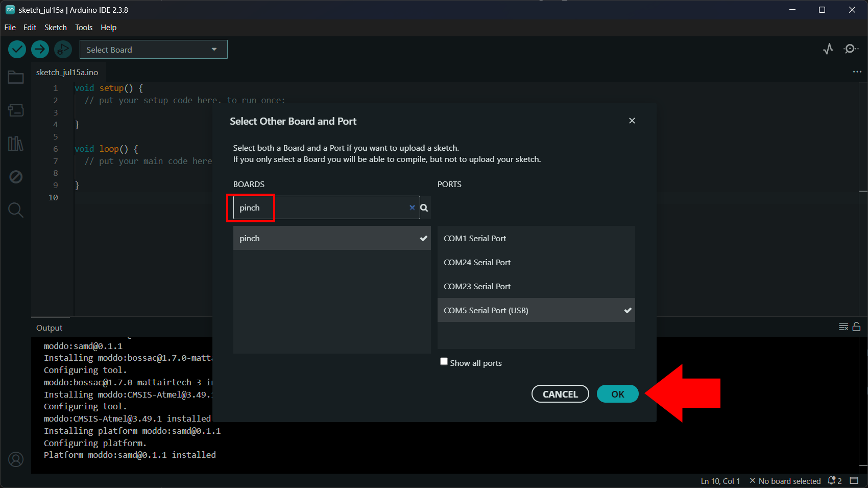The width and height of the screenshot is (868, 488).
Task: Confirm board and port with OK
Action: (x=618, y=394)
